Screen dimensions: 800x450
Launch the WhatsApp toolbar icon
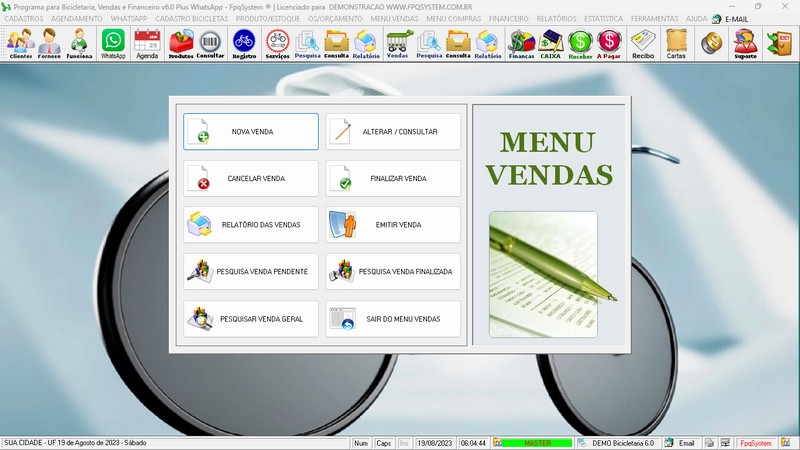113,44
